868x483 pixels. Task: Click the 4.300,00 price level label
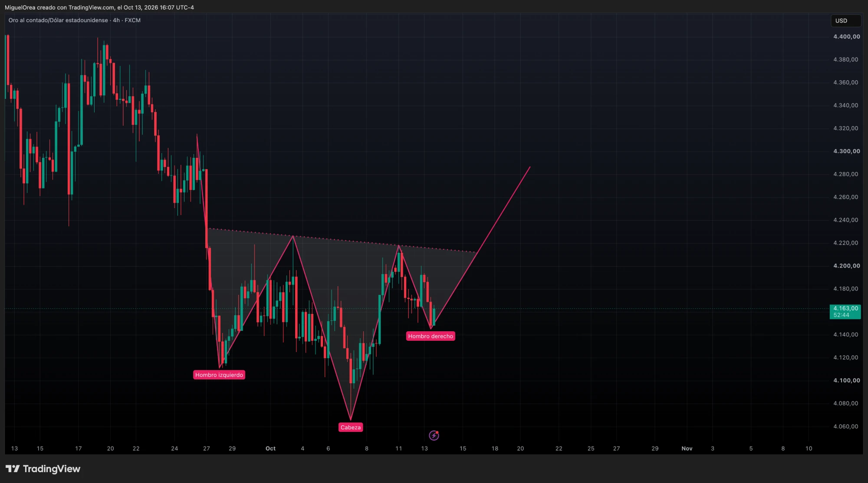pos(846,151)
